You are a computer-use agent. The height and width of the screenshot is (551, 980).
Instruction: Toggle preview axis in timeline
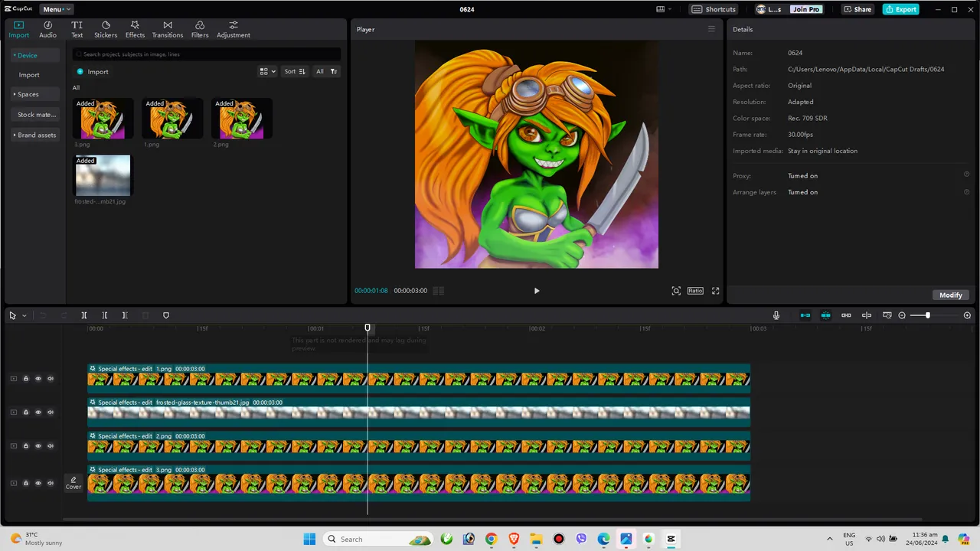pyautogui.click(x=867, y=315)
